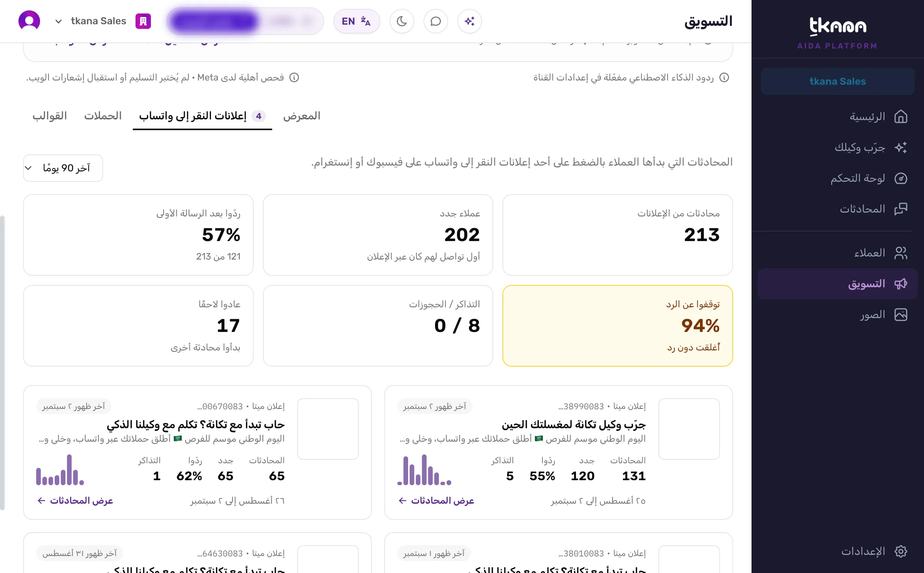This screenshot has width=924, height=573.
Task: Click the عملاء جدد 202 card
Action: coord(378,235)
